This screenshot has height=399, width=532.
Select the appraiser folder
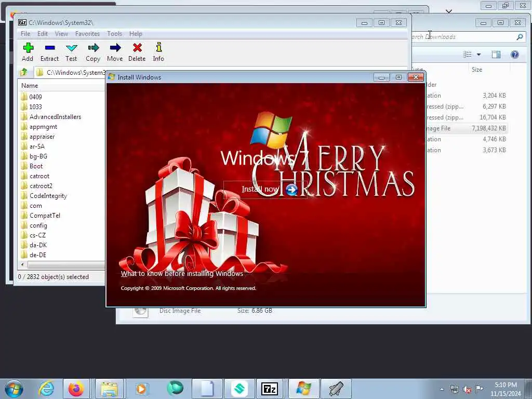(x=42, y=137)
